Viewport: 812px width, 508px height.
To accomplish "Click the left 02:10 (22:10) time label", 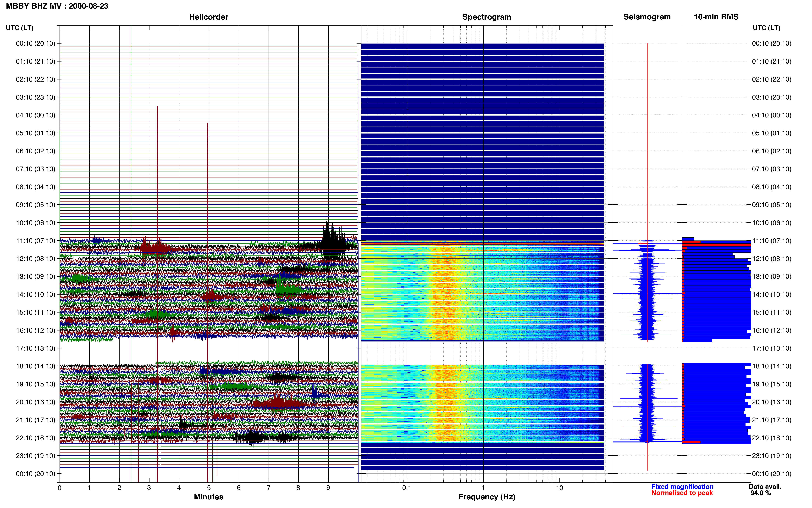I will [x=36, y=79].
